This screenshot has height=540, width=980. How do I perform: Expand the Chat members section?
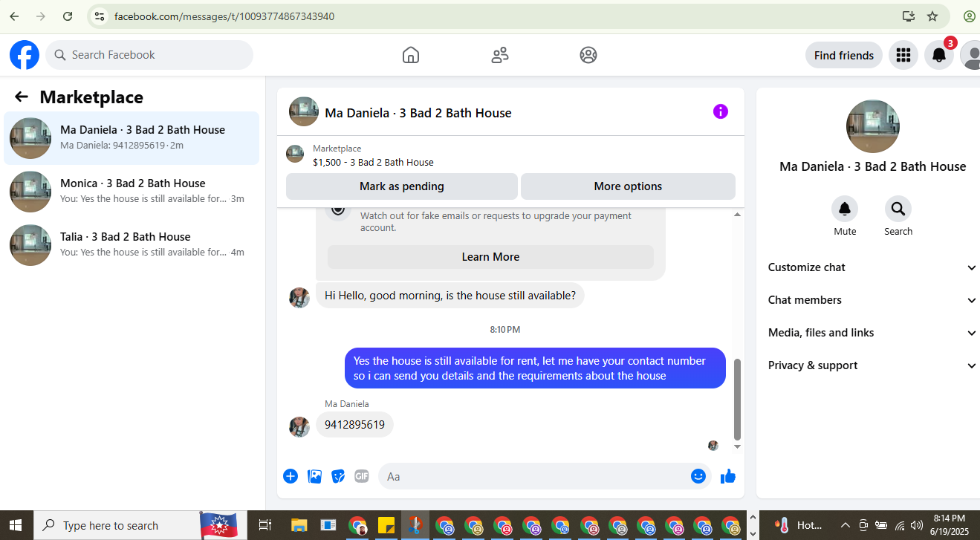(872, 300)
